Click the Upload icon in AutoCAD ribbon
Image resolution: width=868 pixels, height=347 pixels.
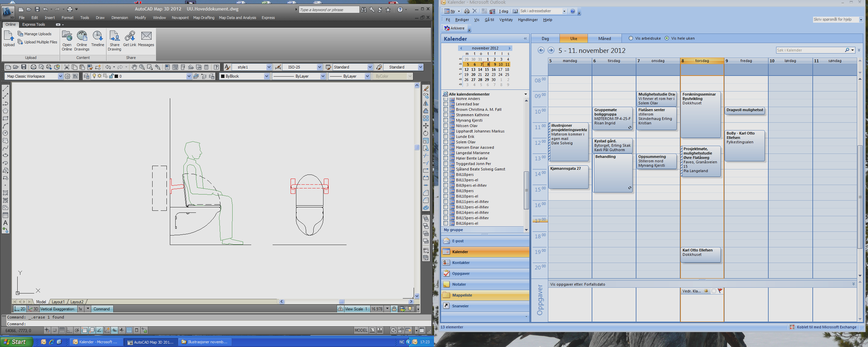click(x=9, y=38)
